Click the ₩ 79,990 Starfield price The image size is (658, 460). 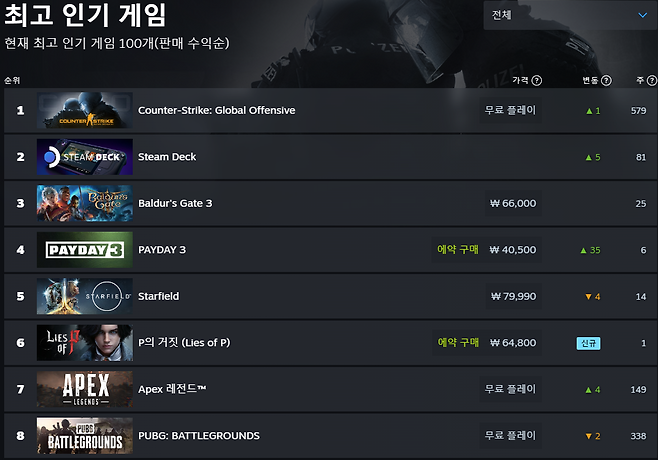(513, 296)
